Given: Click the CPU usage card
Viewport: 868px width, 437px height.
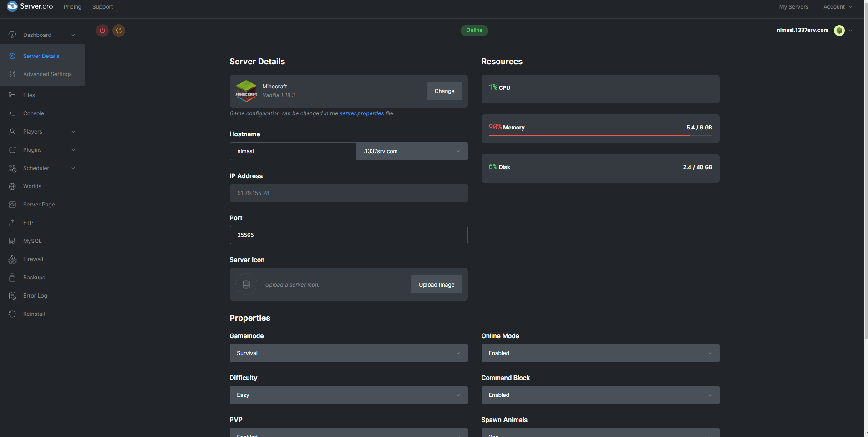Looking at the screenshot, I should point(600,89).
